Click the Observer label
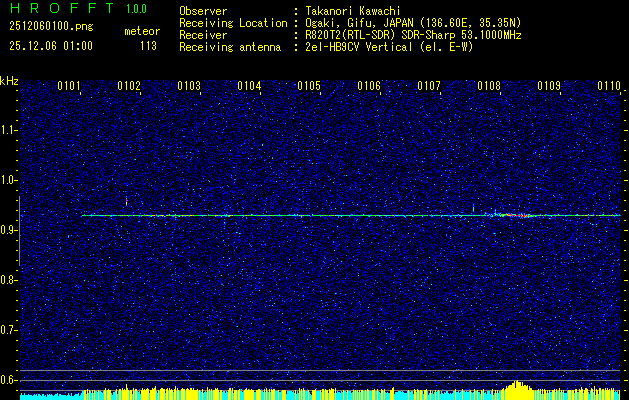This screenshot has height=400, width=629. point(203,11)
